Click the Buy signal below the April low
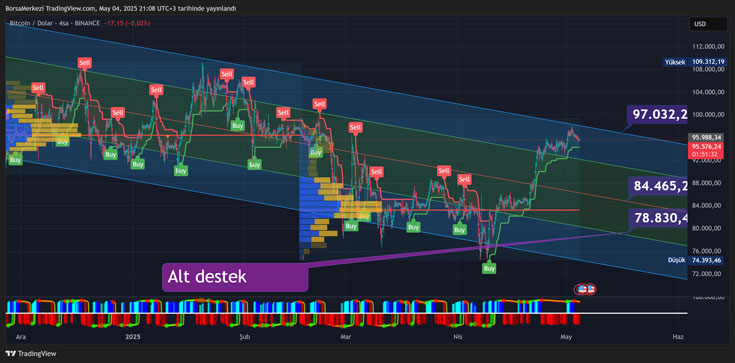This screenshot has height=363, width=735. pyautogui.click(x=489, y=269)
